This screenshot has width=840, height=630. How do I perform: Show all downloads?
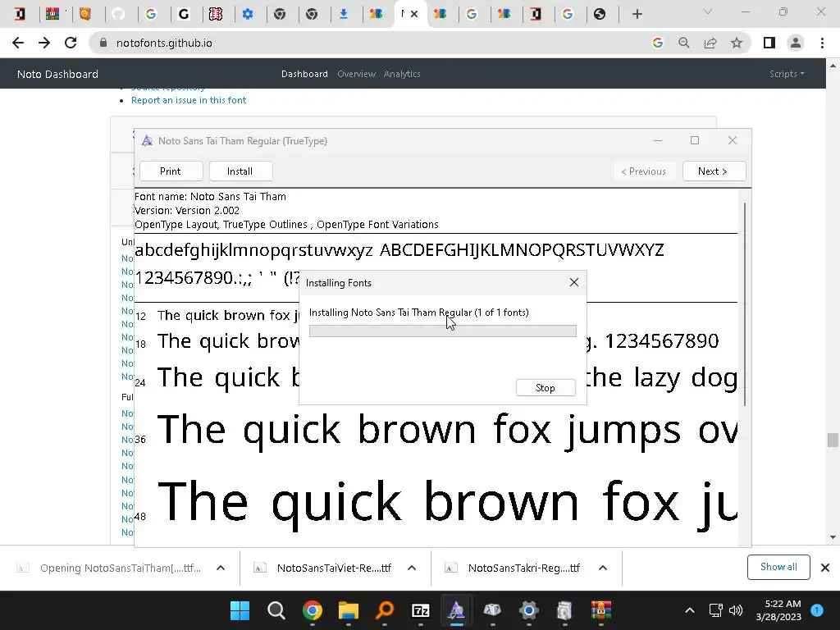tap(778, 567)
